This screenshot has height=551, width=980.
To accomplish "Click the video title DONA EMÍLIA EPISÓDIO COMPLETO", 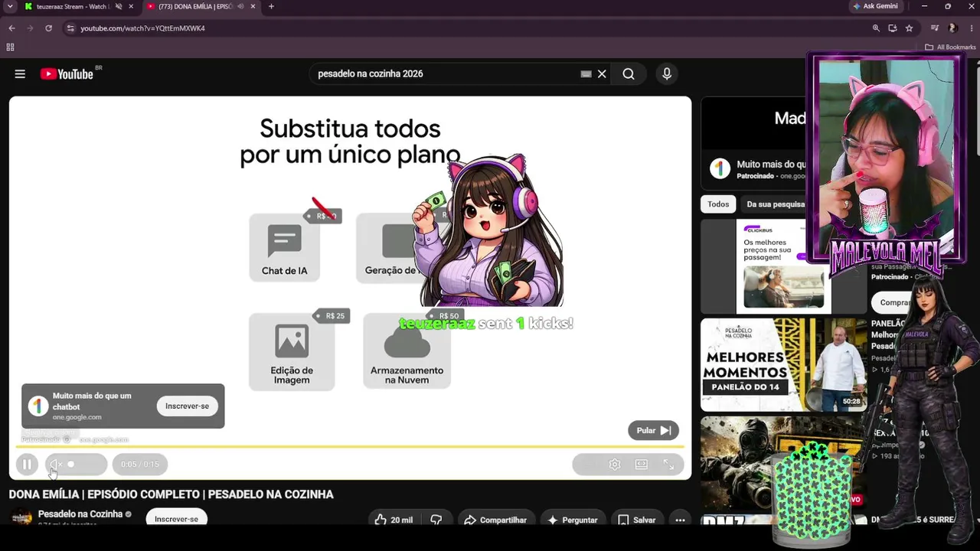I will pos(171,494).
